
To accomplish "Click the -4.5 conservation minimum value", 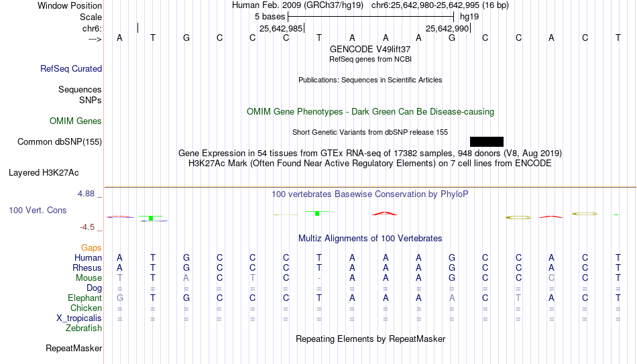I will click(x=87, y=227).
